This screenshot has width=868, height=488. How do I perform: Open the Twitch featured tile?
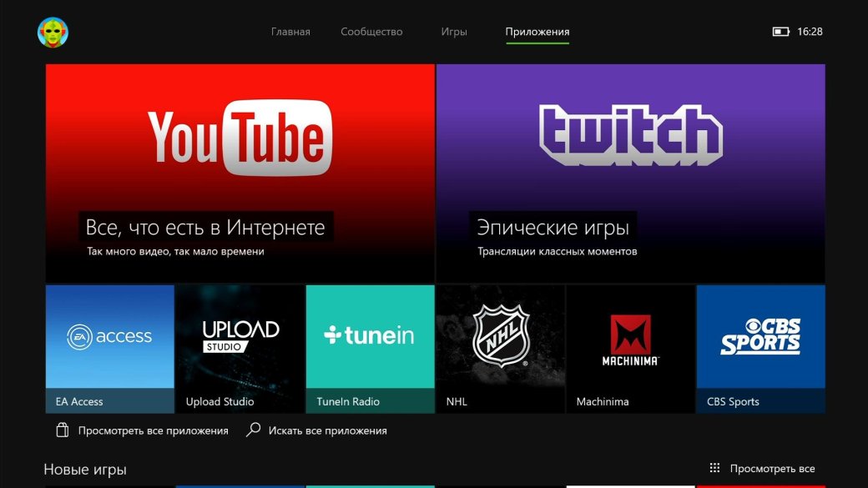pyautogui.click(x=630, y=174)
